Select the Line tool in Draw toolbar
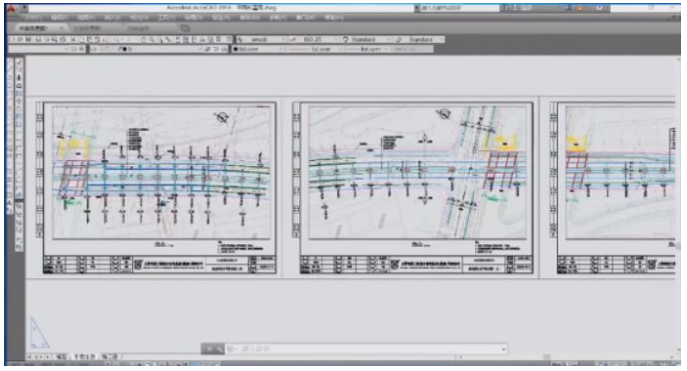The image size is (687, 371). tap(11, 62)
